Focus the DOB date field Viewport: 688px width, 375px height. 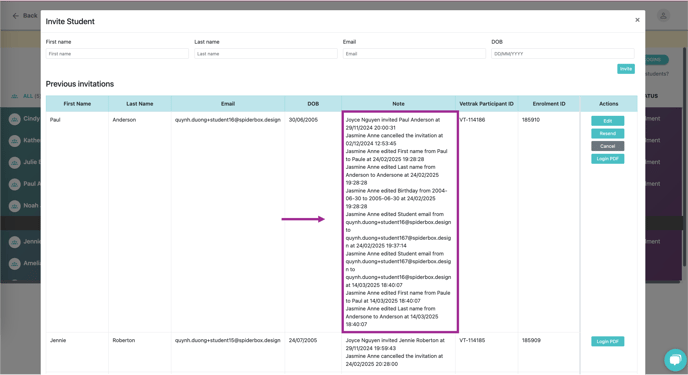point(563,54)
